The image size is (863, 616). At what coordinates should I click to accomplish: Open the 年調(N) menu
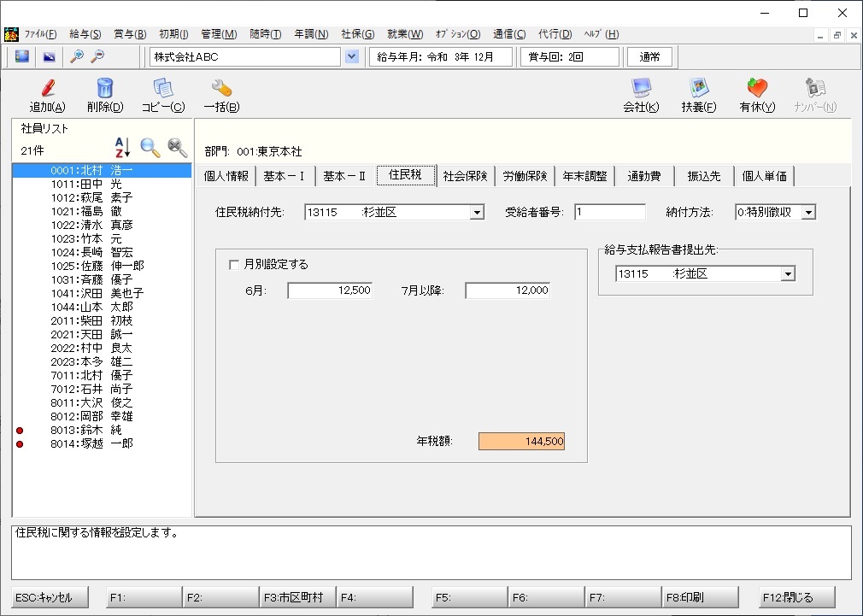pos(311,34)
